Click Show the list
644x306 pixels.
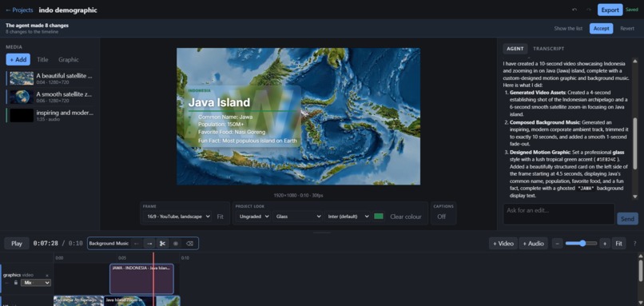(x=568, y=28)
